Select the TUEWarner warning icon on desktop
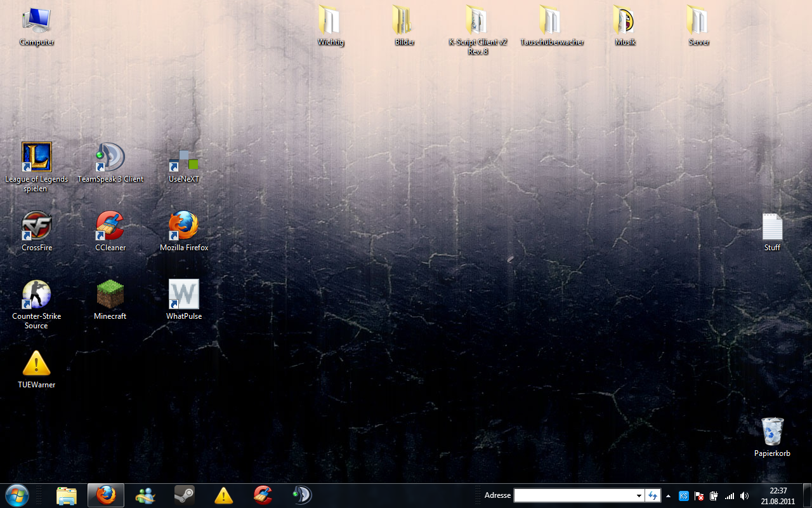Screen dimensions: 812x508 pos(37,363)
